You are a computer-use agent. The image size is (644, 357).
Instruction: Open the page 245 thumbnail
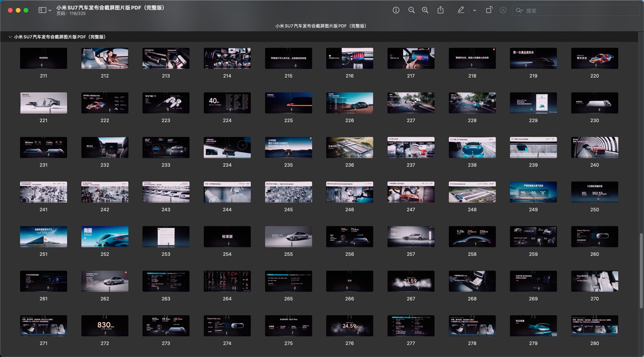coord(289,192)
